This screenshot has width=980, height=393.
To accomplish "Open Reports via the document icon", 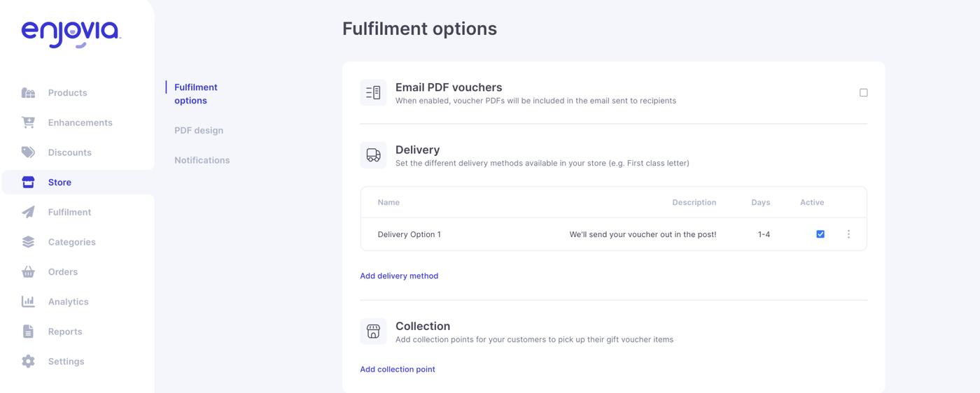I will [28, 331].
